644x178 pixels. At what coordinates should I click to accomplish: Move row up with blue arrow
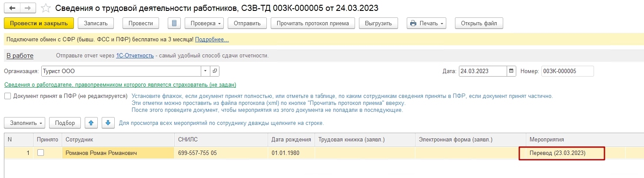pyautogui.click(x=91, y=123)
